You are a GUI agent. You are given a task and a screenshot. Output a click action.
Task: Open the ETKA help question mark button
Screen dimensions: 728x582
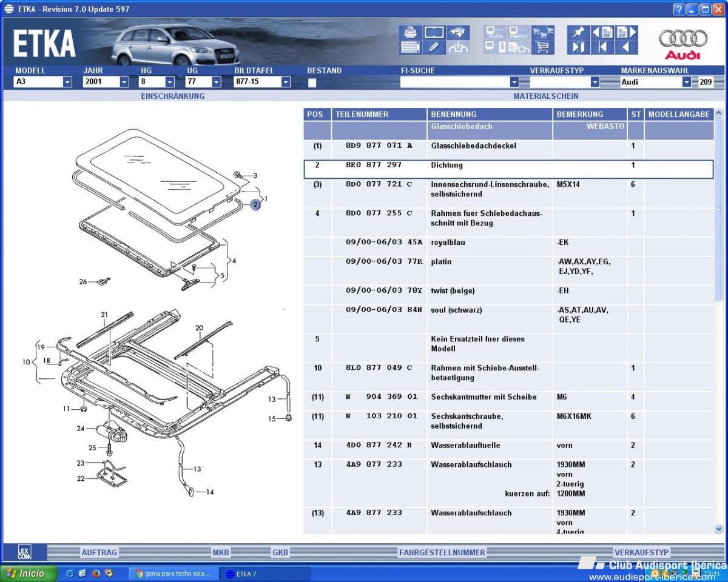679,9
